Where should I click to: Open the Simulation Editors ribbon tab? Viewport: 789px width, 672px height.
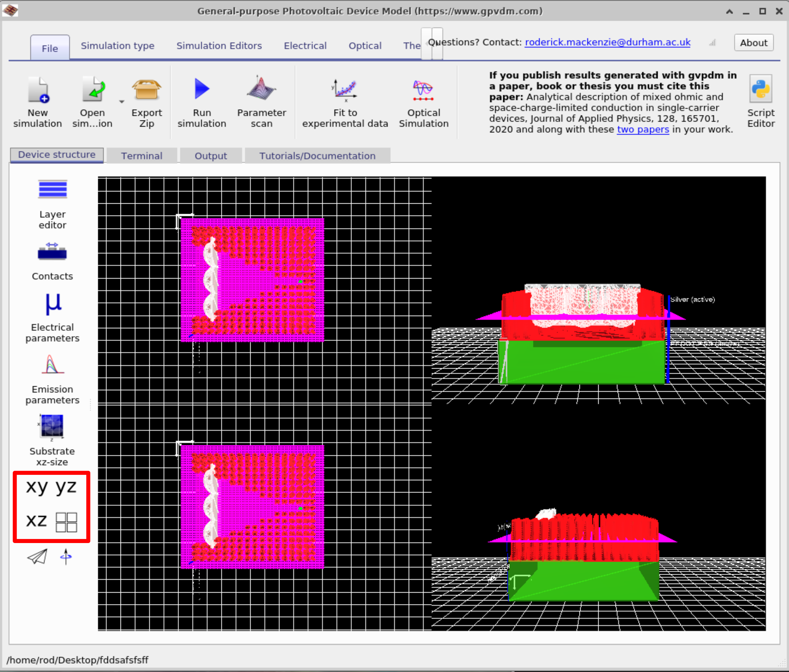tap(219, 46)
